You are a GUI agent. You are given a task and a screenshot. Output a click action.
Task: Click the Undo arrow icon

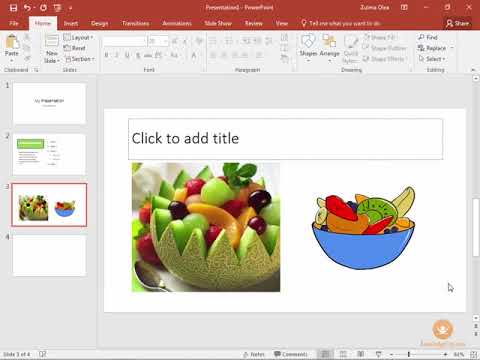pos(27,8)
